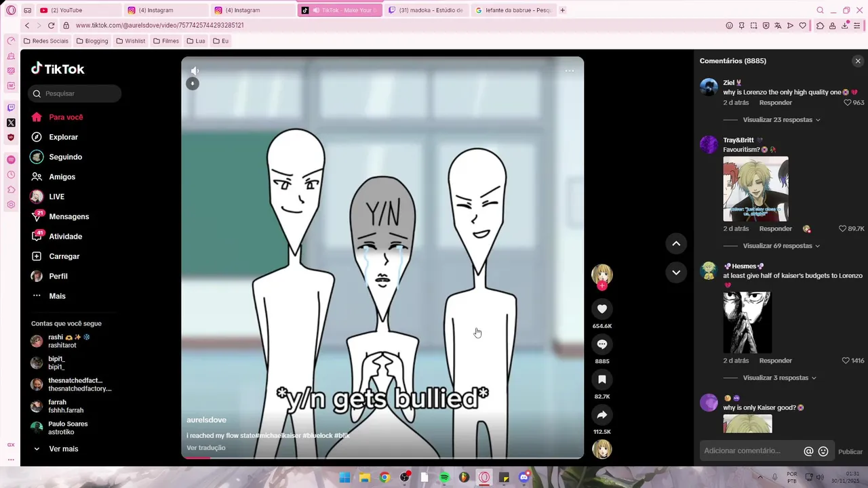Image resolution: width=868 pixels, height=488 pixels.
Task: Open the Filmes bookmarks folder
Action: 165,41
